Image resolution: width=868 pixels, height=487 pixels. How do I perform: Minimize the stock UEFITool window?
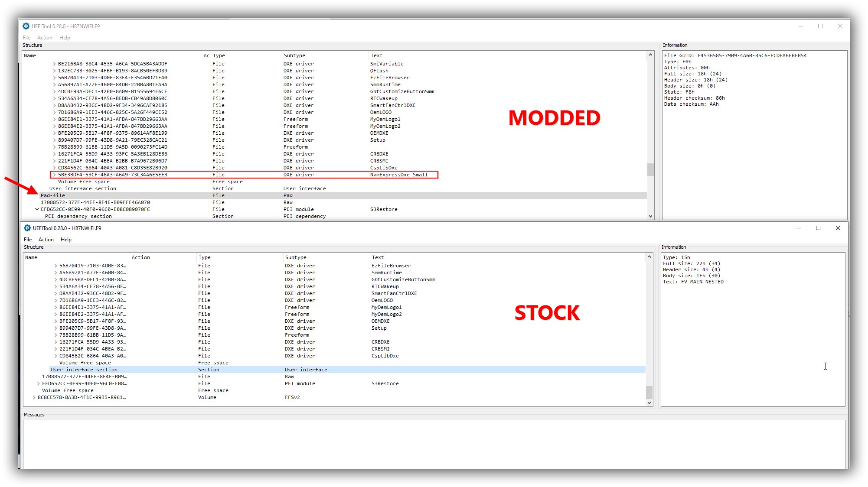coord(799,228)
